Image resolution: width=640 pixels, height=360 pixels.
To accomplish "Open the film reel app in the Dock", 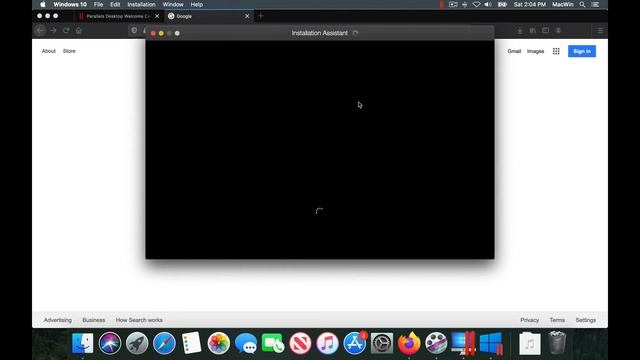I will (436, 343).
